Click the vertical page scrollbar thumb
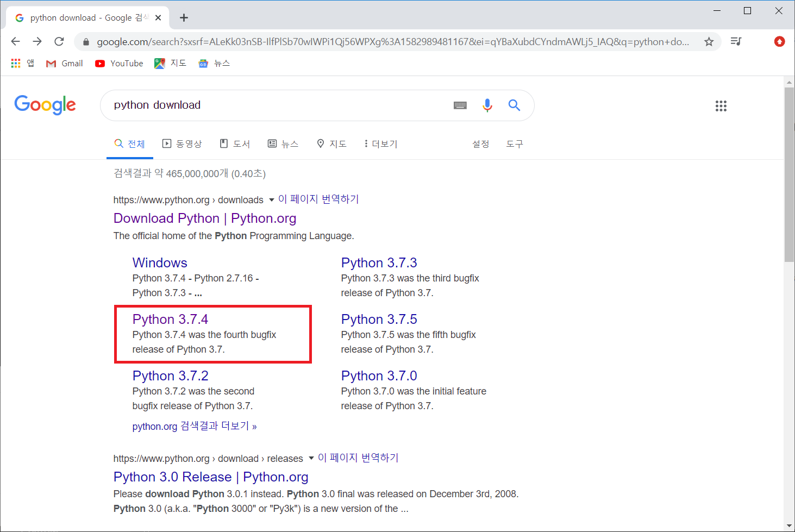The width and height of the screenshot is (795, 532). coord(789,175)
